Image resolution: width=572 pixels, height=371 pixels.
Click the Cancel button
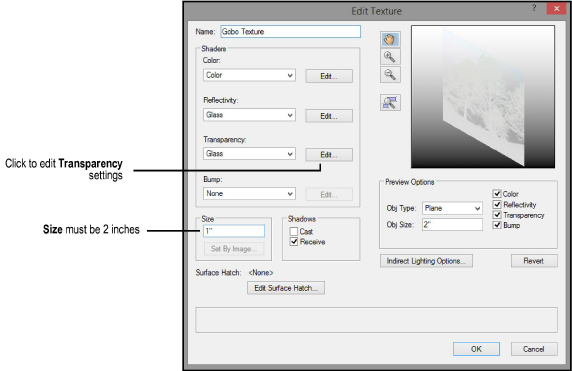point(534,349)
